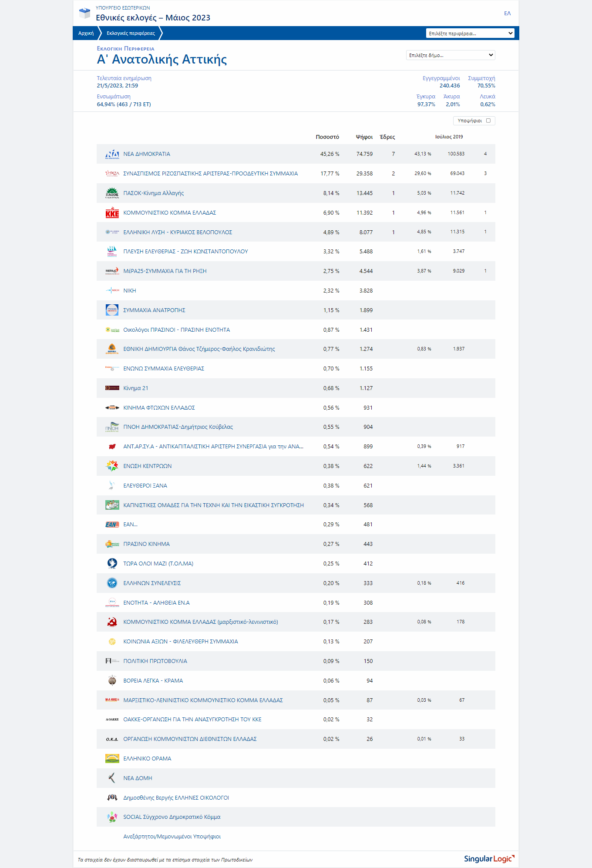Screen dimensions: 592x868
Task: Click the ΕΑΝ party logo
Action: click(112, 525)
